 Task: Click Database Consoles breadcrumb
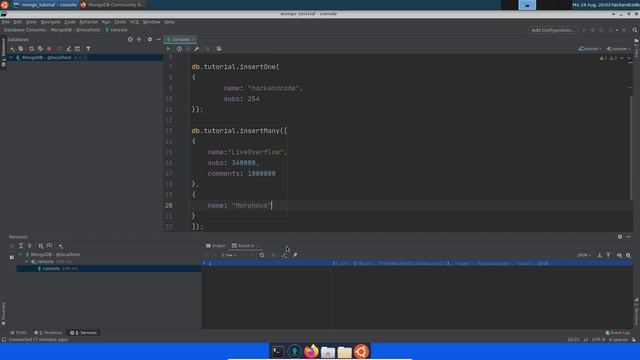24,30
